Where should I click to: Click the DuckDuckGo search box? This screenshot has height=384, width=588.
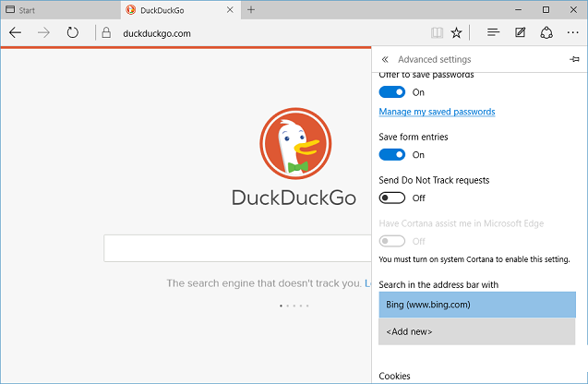[x=237, y=248]
